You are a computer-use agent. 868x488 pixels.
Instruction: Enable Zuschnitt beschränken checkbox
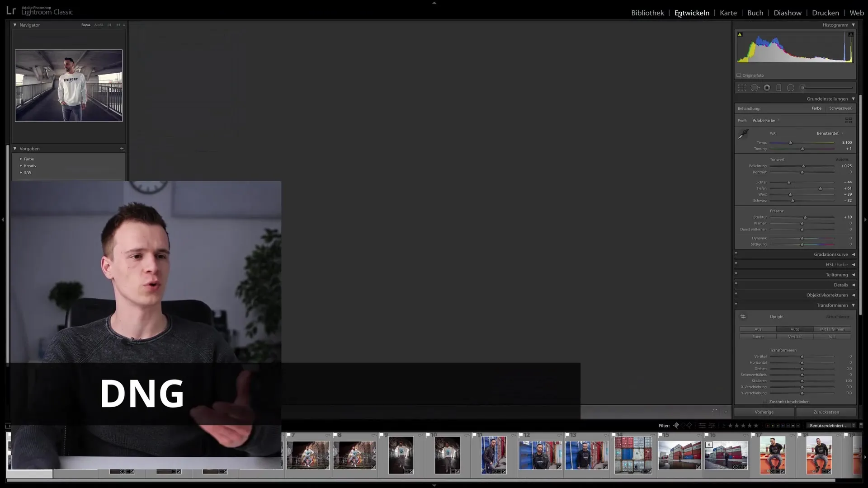click(765, 402)
